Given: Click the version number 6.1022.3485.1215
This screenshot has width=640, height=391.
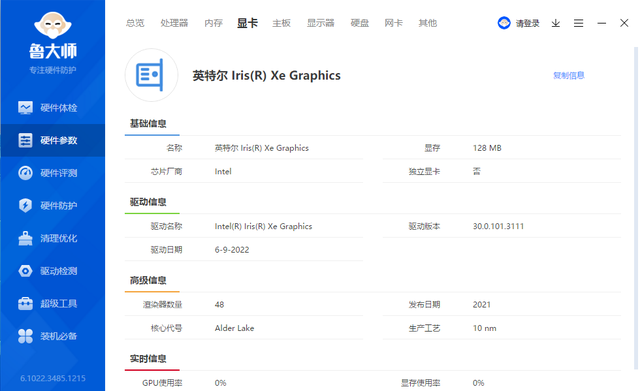Looking at the screenshot, I should pyautogui.click(x=53, y=378).
